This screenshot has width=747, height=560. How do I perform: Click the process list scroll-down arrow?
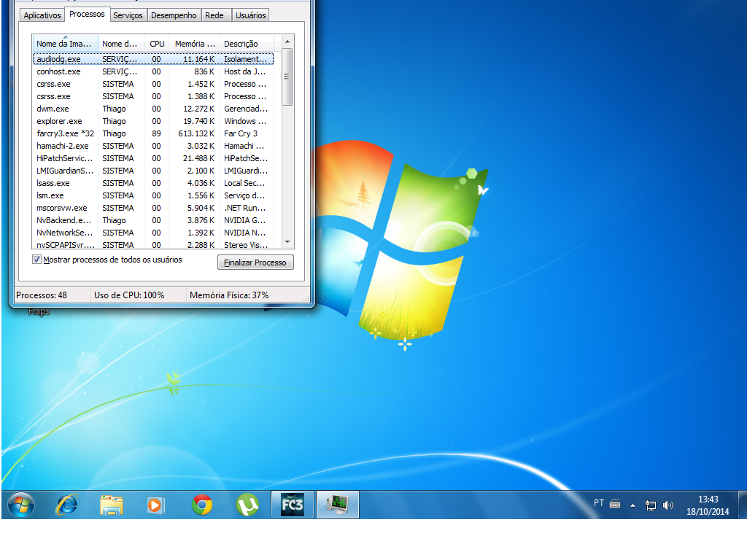[x=287, y=242]
